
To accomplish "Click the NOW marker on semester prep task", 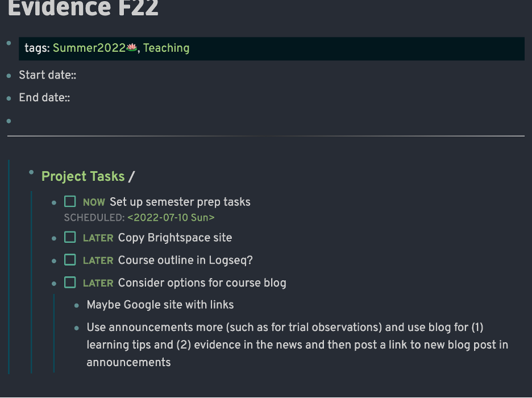I will point(94,202).
